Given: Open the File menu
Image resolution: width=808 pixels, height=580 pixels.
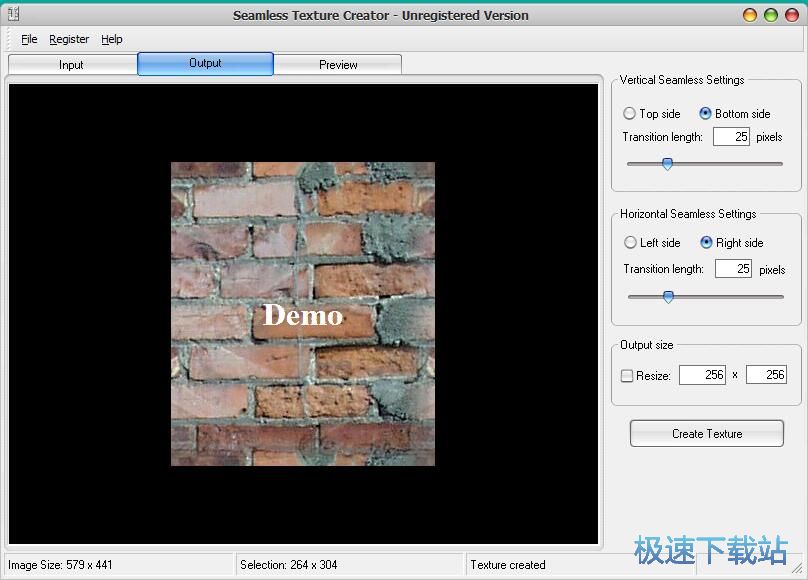Looking at the screenshot, I should pyautogui.click(x=29, y=39).
